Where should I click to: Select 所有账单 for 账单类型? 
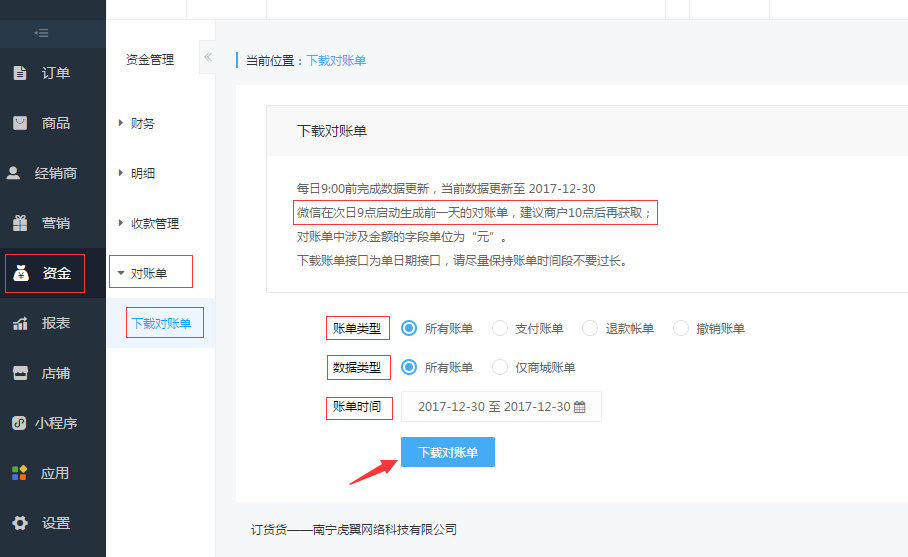click(x=409, y=328)
